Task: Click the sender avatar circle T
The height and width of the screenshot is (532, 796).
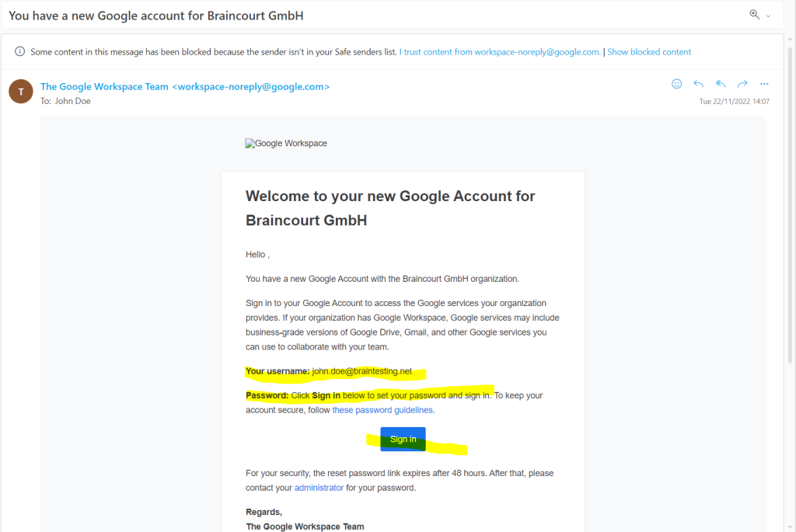Action: pos(21,92)
